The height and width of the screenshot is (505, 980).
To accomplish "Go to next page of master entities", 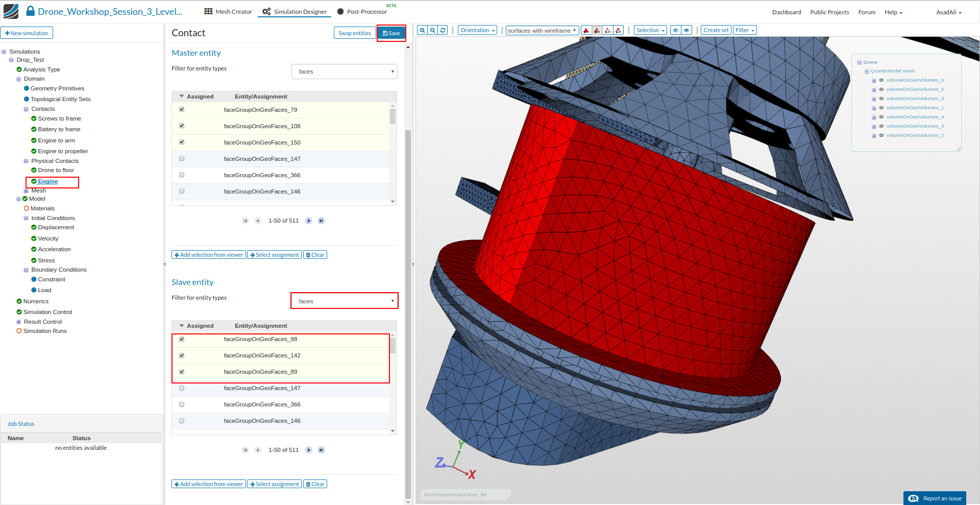I will (x=309, y=221).
